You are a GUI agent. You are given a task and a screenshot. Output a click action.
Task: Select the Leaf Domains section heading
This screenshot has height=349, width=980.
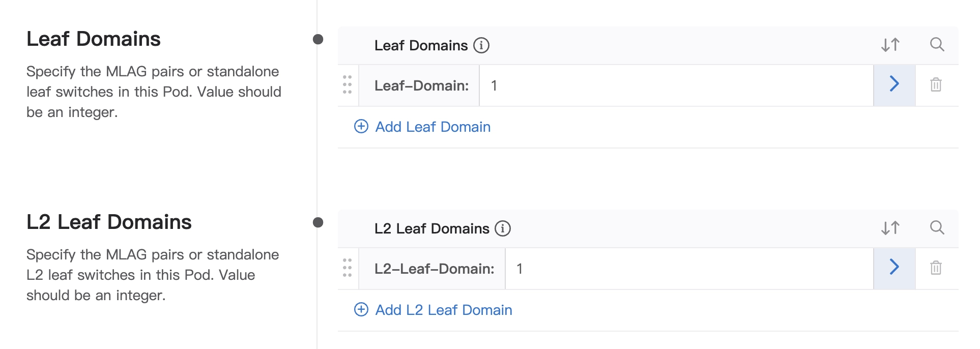(x=94, y=39)
